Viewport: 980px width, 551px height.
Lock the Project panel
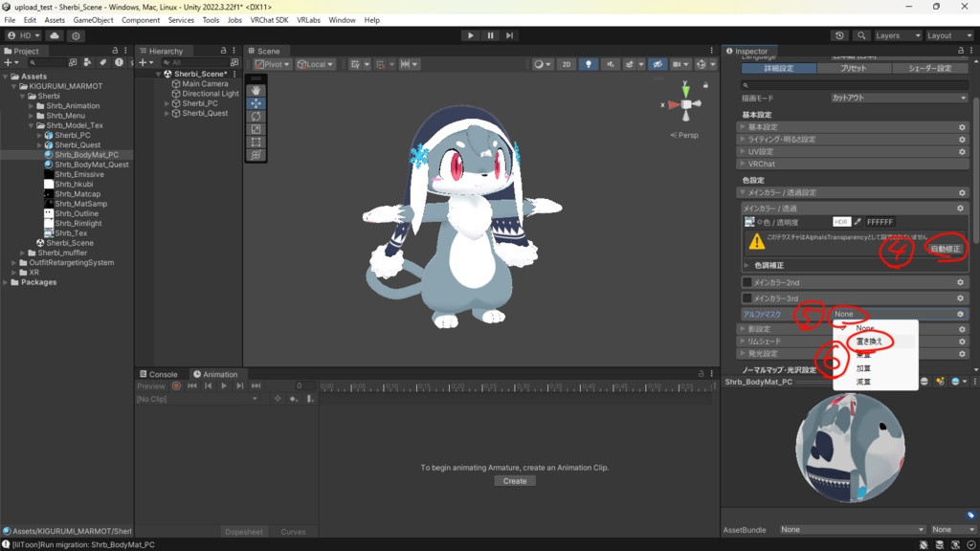click(115, 51)
